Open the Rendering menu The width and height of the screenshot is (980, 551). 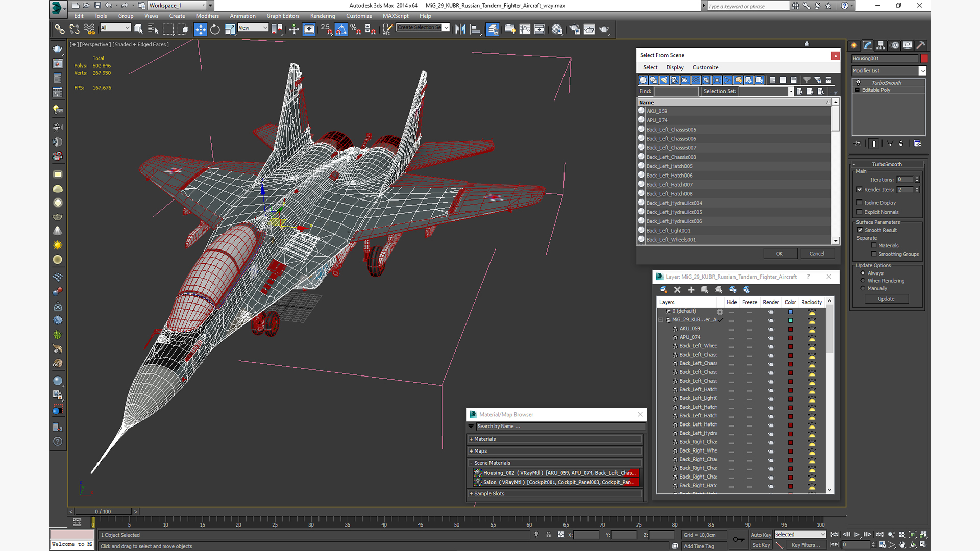322,16
